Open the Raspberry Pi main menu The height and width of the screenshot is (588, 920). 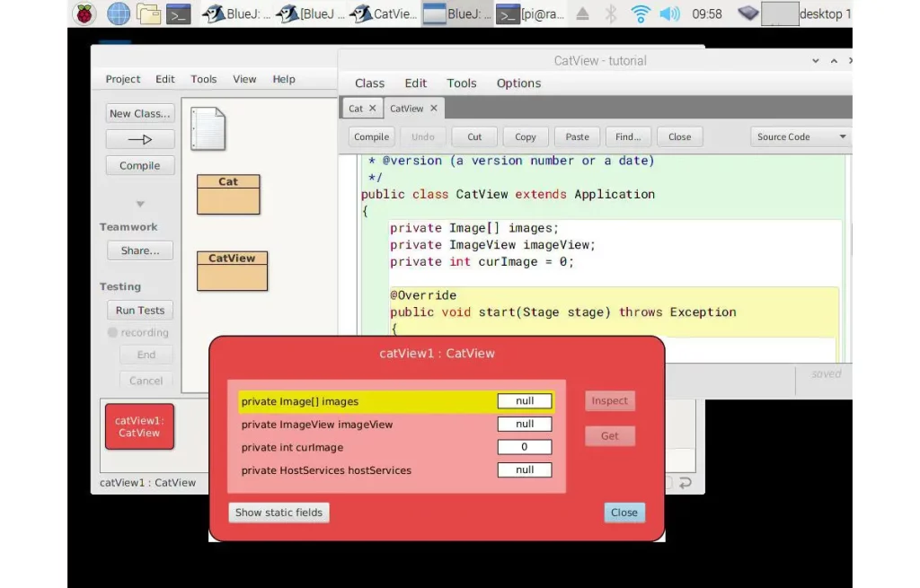coord(84,13)
